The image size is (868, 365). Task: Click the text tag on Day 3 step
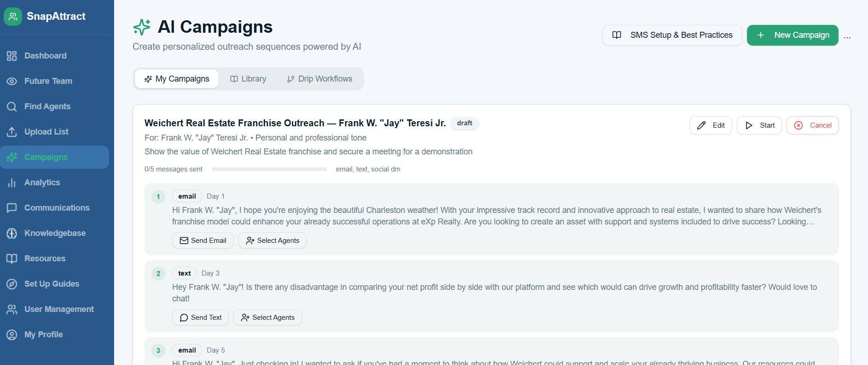[185, 273]
